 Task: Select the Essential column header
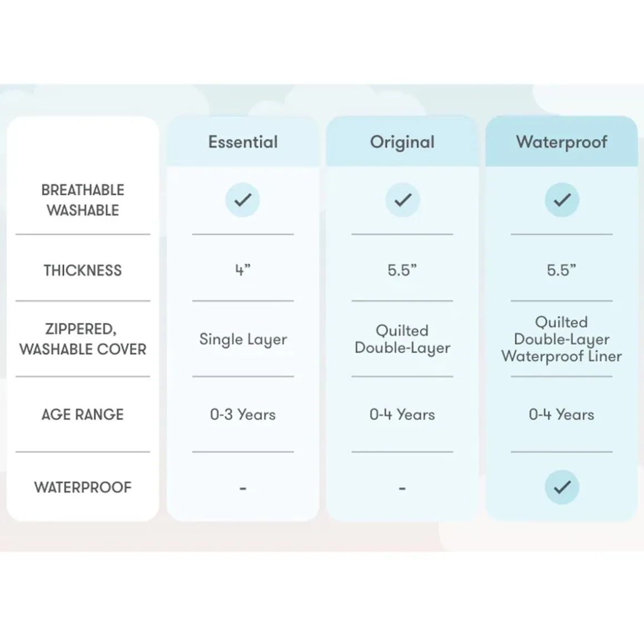click(243, 142)
